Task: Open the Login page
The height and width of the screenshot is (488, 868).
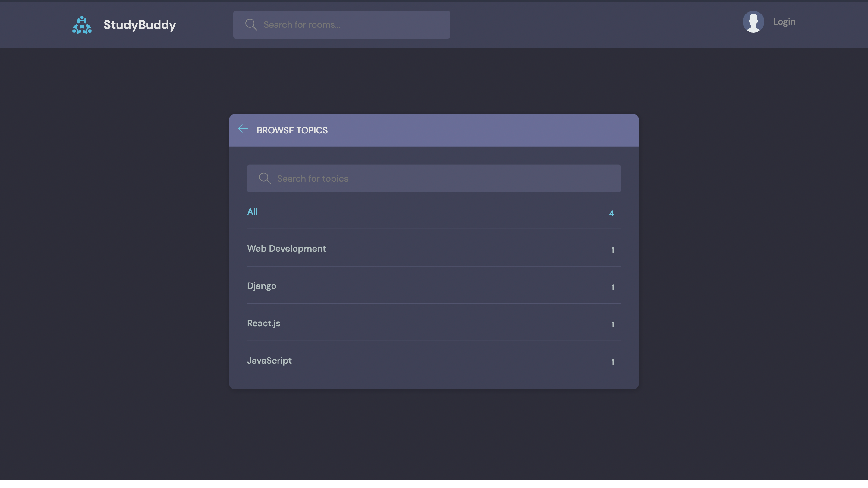Action: (x=784, y=22)
